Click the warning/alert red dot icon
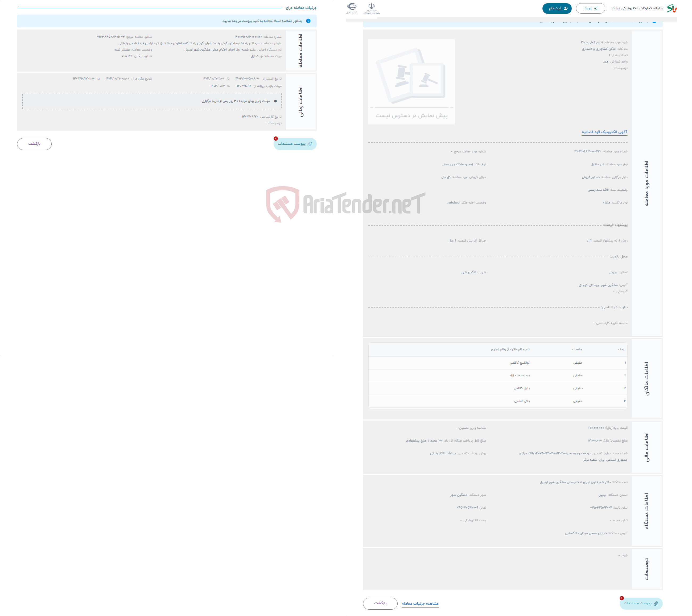Image resolution: width=692 pixels, height=616 pixels. 275,139
